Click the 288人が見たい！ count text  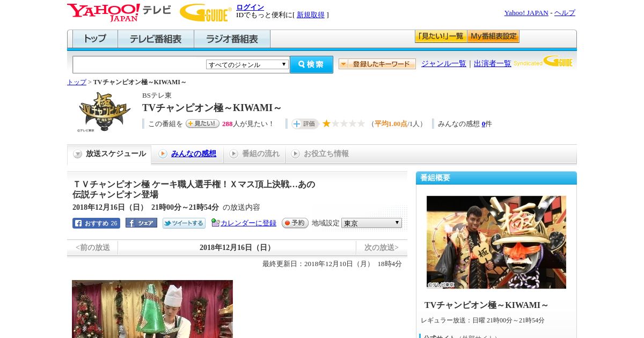click(247, 124)
